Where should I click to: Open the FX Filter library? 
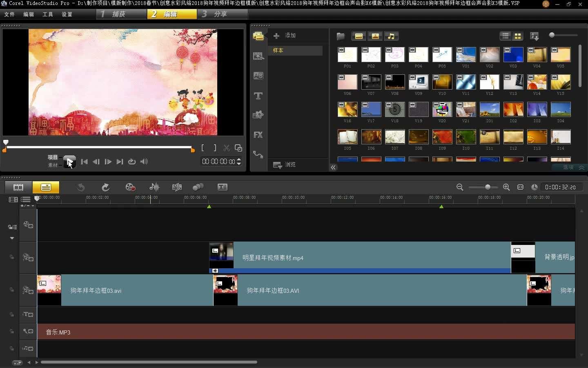(x=258, y=135)
